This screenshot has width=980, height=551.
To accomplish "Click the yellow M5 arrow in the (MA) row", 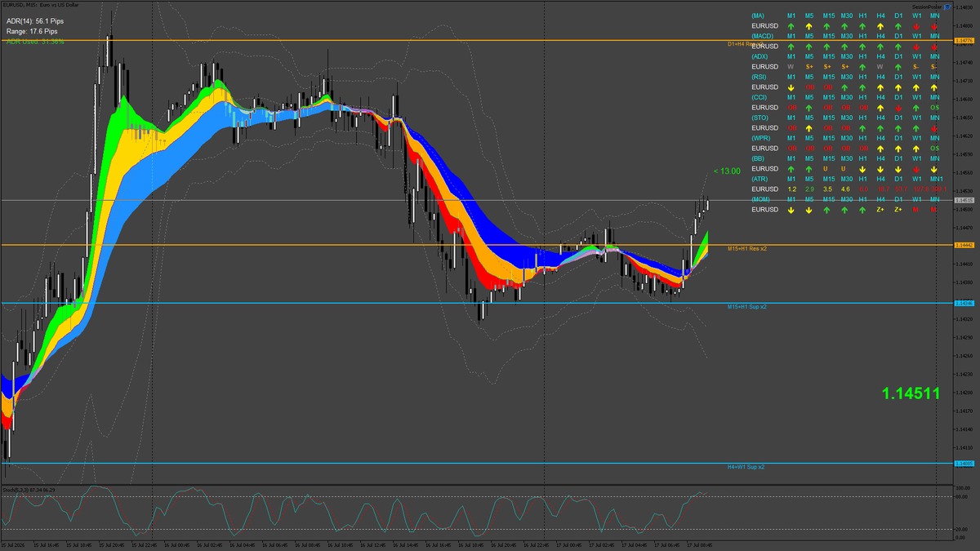I will [809, 26].
